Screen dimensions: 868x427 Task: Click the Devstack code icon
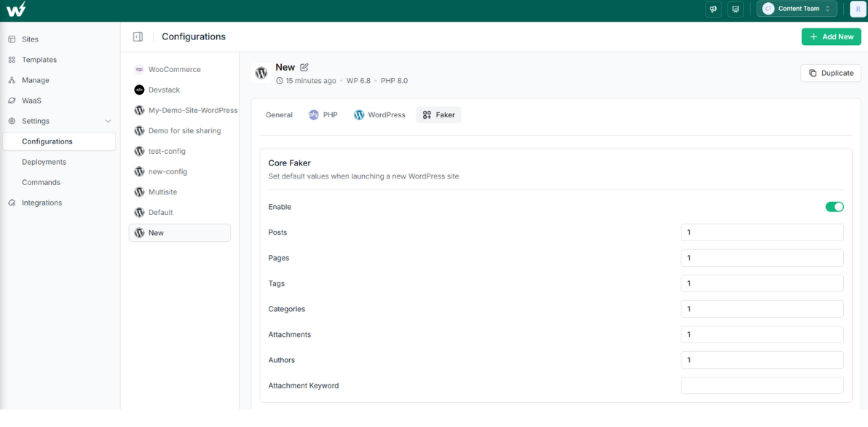(140, 90)
